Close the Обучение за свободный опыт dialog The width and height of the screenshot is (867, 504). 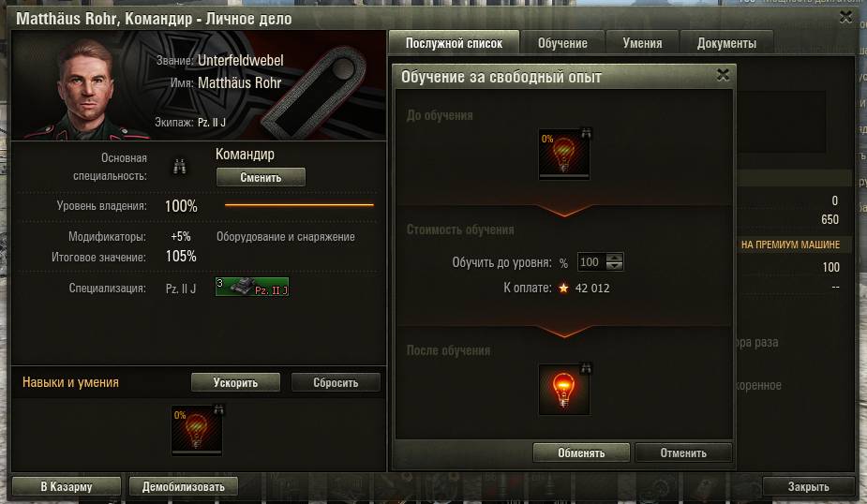[x=723, y=75]
